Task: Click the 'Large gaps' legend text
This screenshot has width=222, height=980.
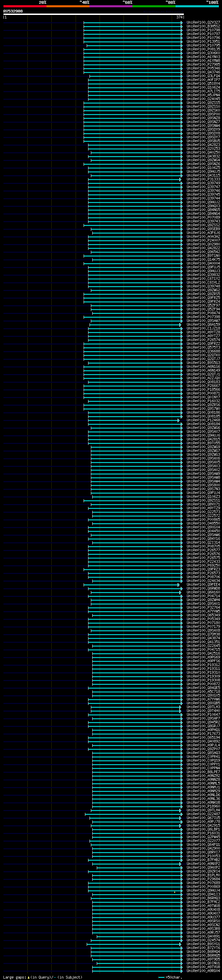Action: pos(15,977)
